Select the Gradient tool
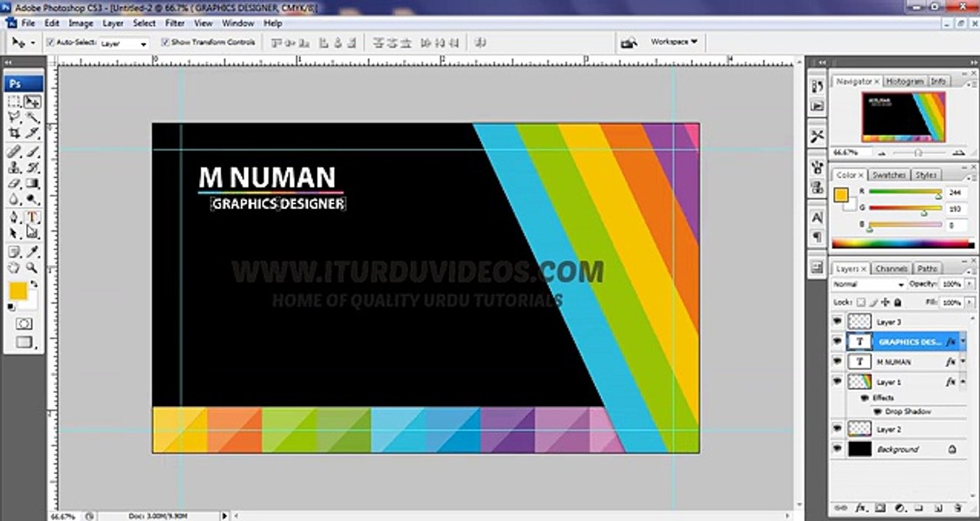Screen dimensions: 980x521 [33, 184]
